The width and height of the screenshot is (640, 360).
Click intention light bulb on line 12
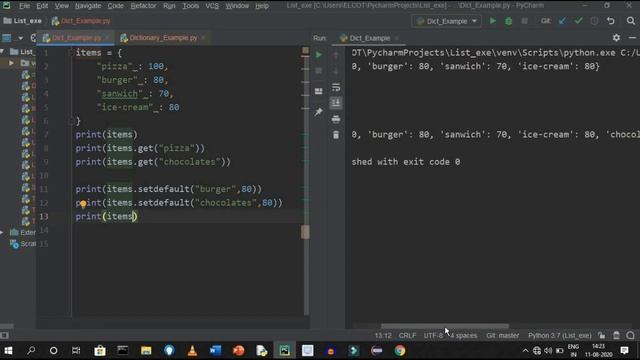tap(83, 203)
